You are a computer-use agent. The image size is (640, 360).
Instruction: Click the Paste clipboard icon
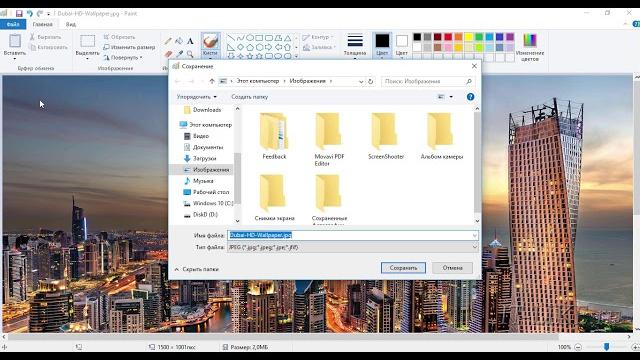click(15, 41)
